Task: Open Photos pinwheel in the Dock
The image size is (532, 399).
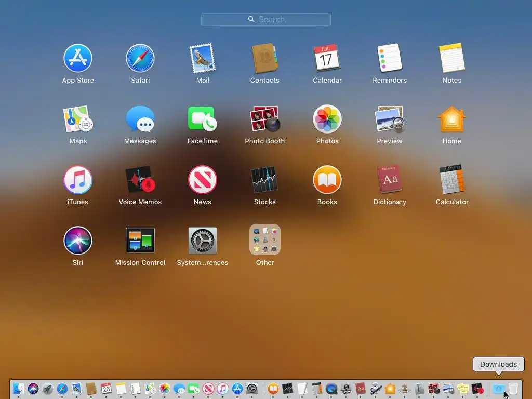Action: 165,389
